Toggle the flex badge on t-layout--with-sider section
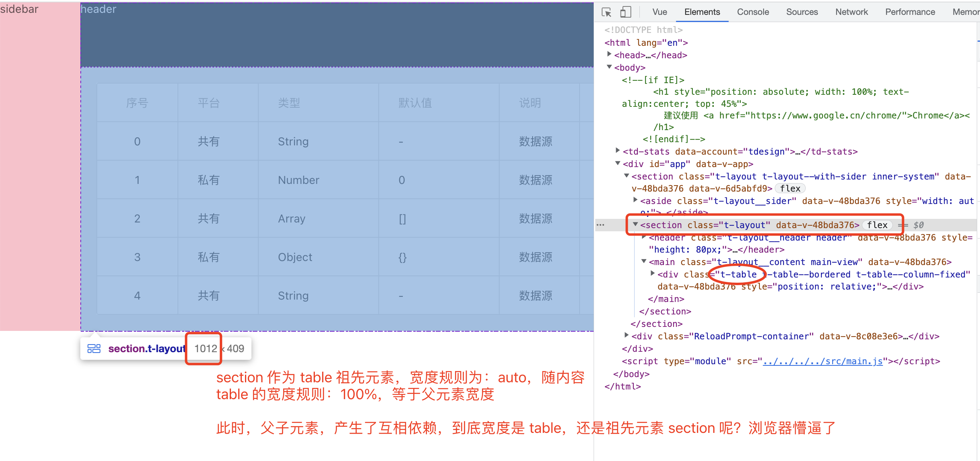This screenshot has height=461, width=980. click(x=790, y=188)
